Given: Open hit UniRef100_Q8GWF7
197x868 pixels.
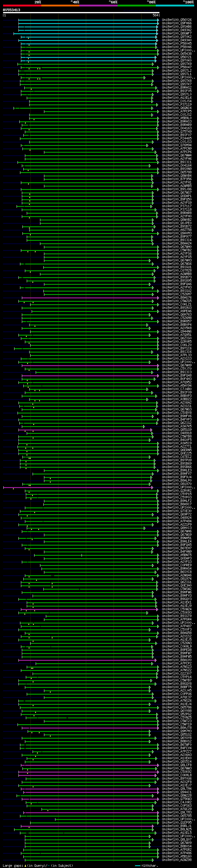Looking at the screenshot, I should (x=177, y=33).
